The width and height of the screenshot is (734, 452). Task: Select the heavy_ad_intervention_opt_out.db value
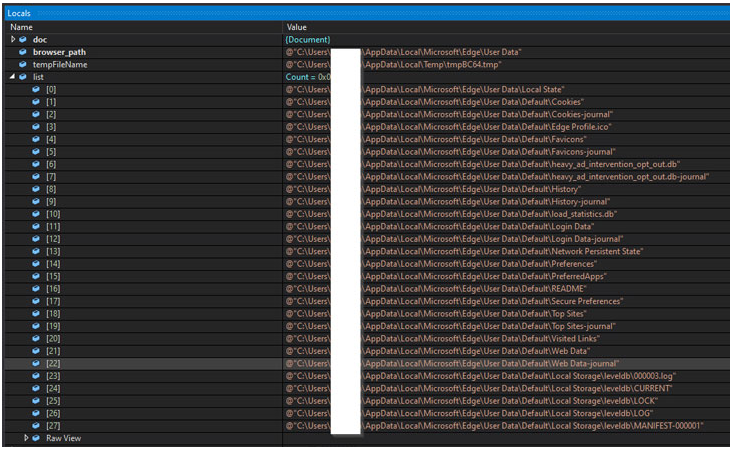483,164
